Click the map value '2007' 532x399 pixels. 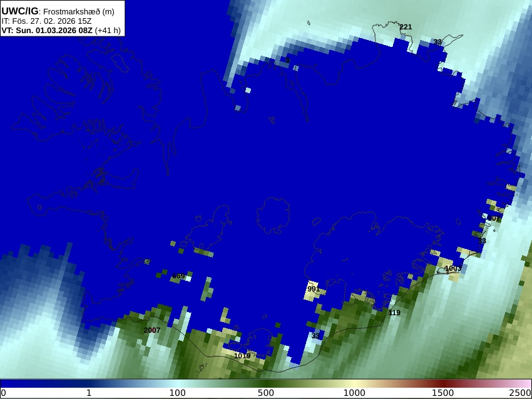tap(152, 330)
